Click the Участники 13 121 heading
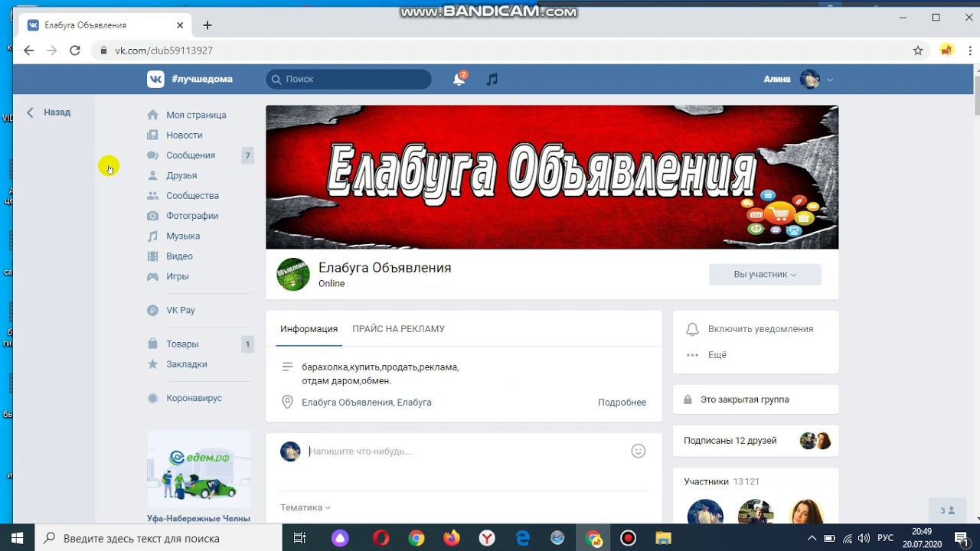Viewport: 980px width, 551px height. tap(721, 481)
